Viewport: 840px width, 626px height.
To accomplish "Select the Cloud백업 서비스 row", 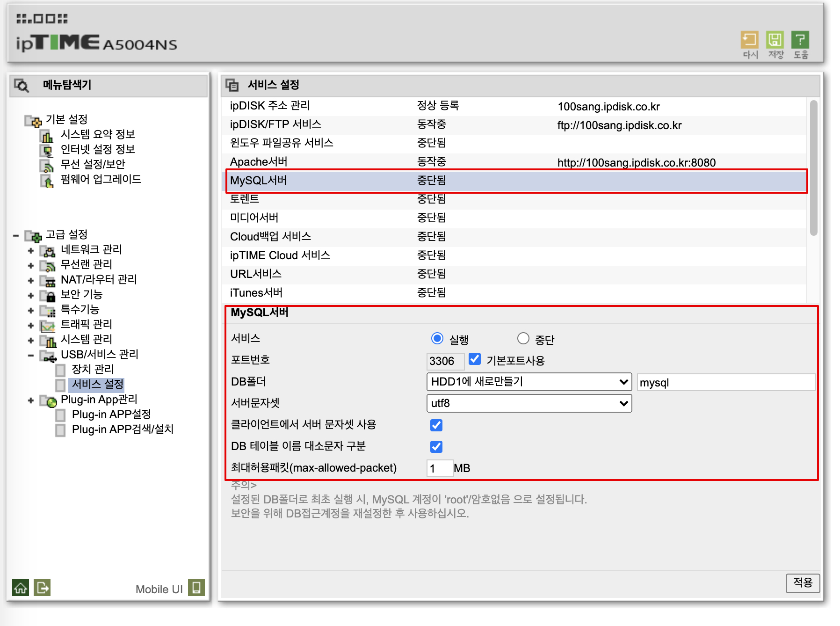I will [514, 237].
